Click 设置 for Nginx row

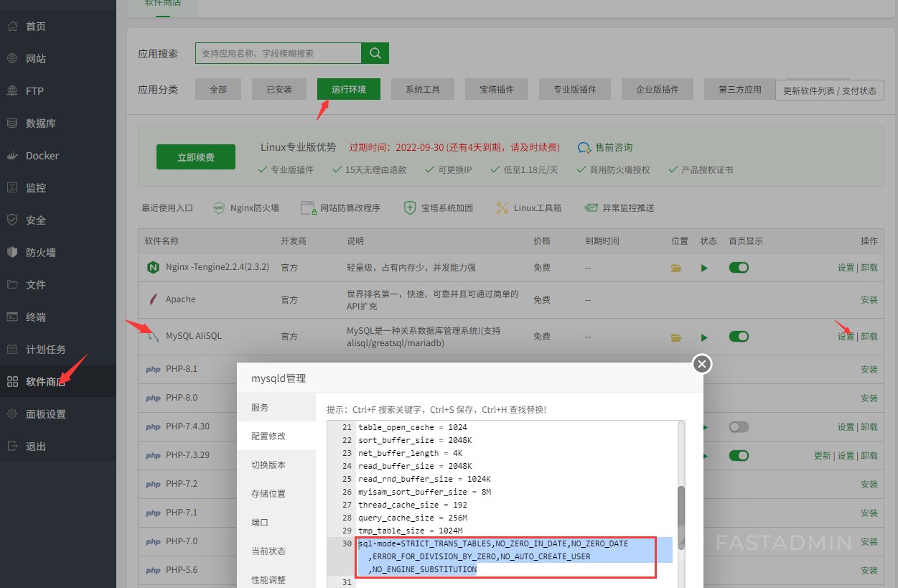846,268
